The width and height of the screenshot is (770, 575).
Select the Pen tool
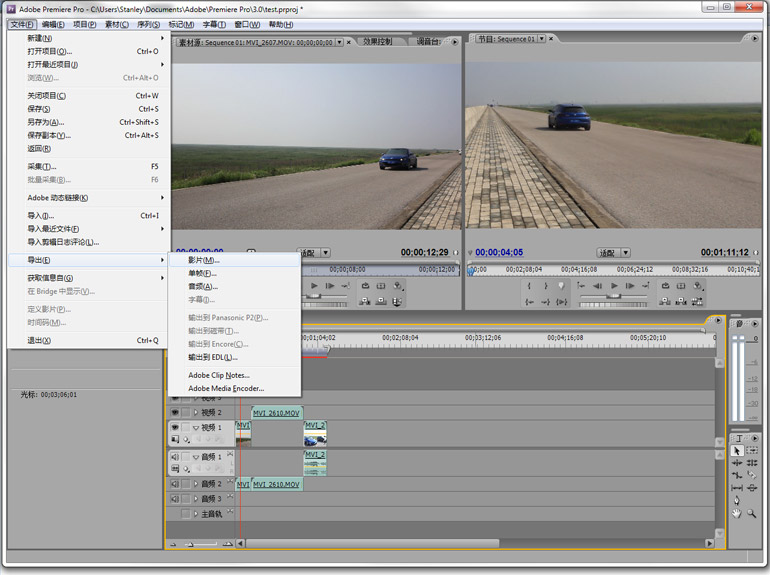pos(737,500)
